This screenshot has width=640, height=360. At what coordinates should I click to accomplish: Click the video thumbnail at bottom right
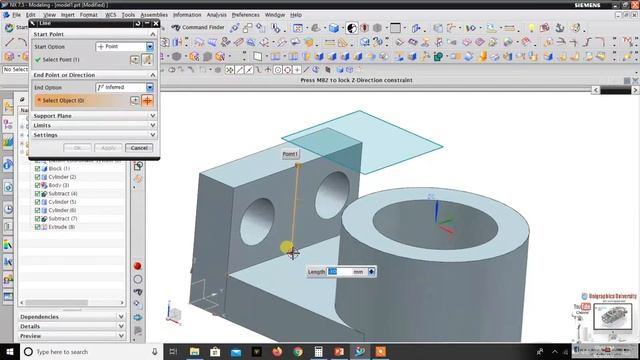612,316
